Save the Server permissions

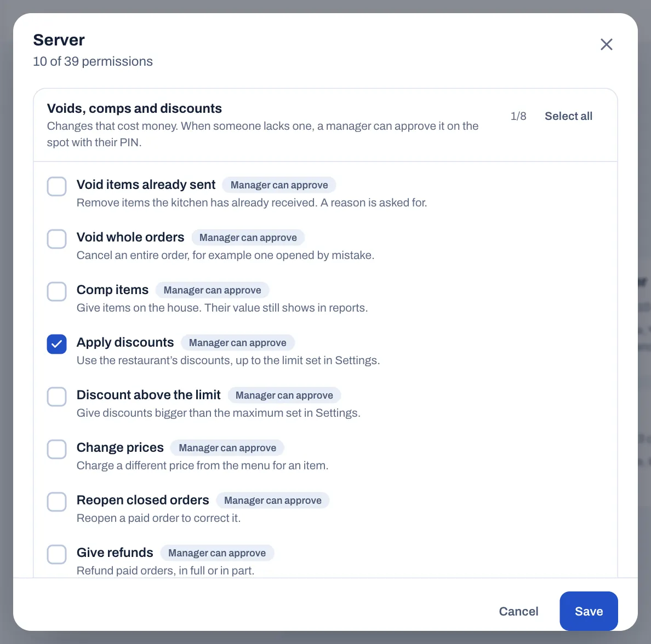click(589, 611)
